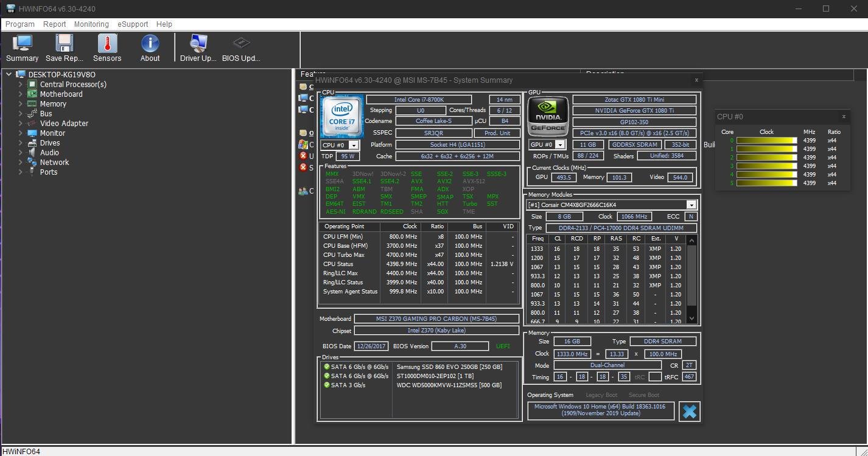Open the Corsair memory module dropdown
This screenshot has height=456, width=868.
691,205
